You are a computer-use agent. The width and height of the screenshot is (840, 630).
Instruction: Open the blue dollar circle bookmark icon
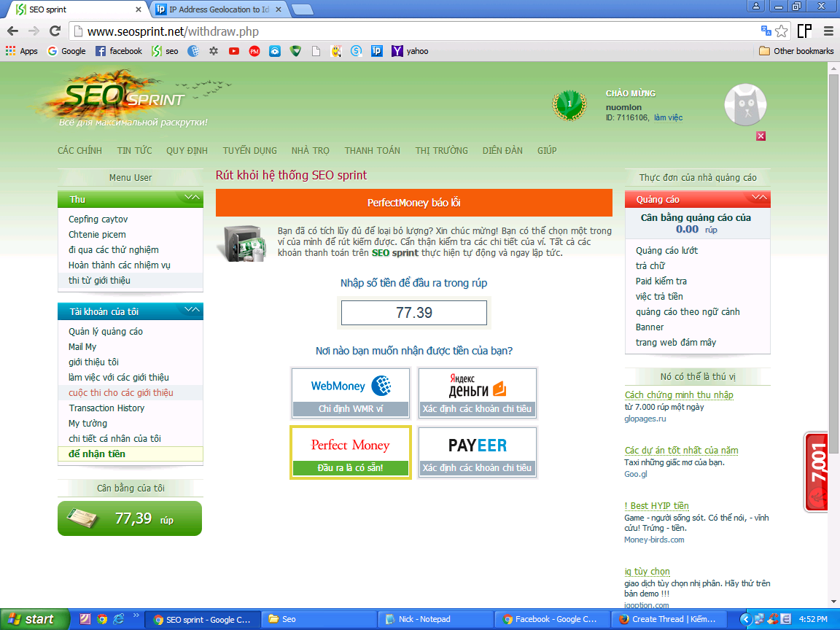coord(357,51)
